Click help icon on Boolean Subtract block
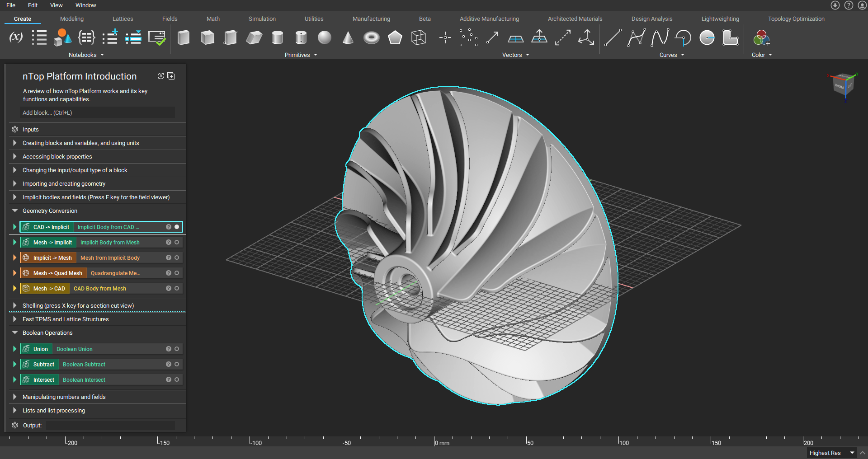 point(169,365)
